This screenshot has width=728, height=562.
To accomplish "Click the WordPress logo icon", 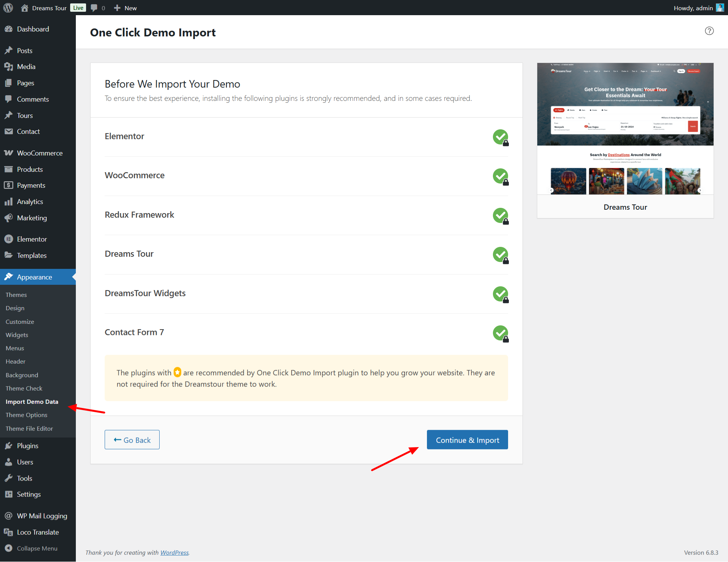I will [8, 8].
